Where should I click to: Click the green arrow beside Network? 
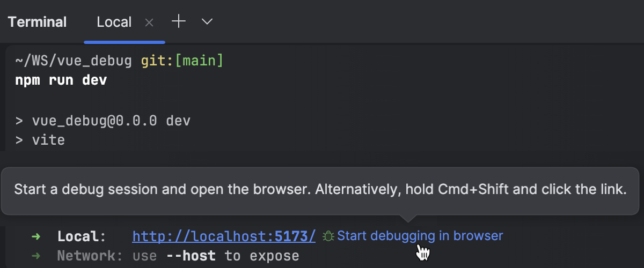click(x=35, y=256)
